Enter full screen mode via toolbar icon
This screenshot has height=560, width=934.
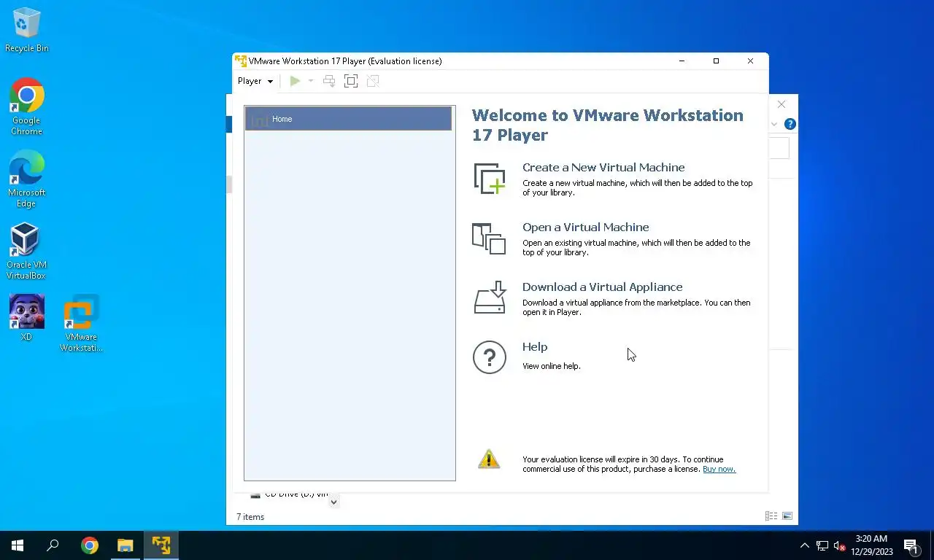pos(351,81)
